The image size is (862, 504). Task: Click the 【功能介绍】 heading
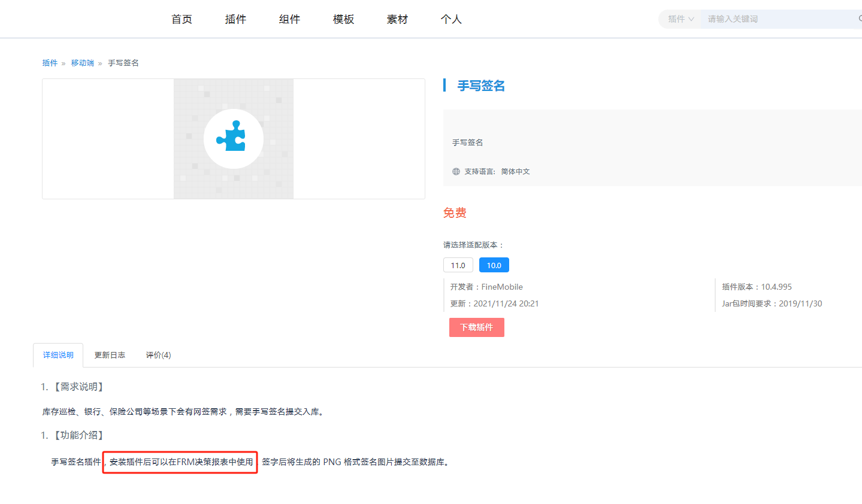78,435
